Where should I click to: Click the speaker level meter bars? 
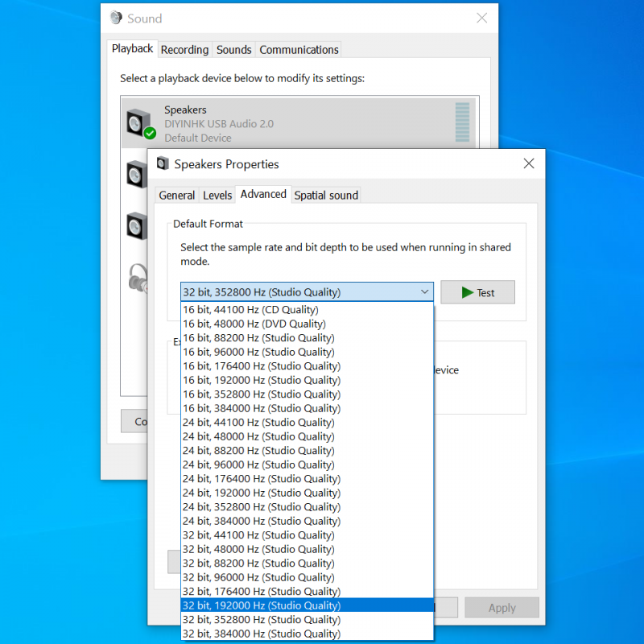pos(462,122)
